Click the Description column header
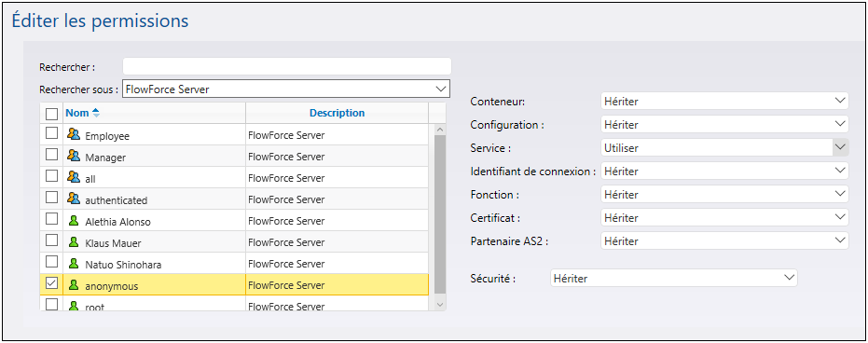Viewport: 868px width, 343px height. (x=338, y=113)
